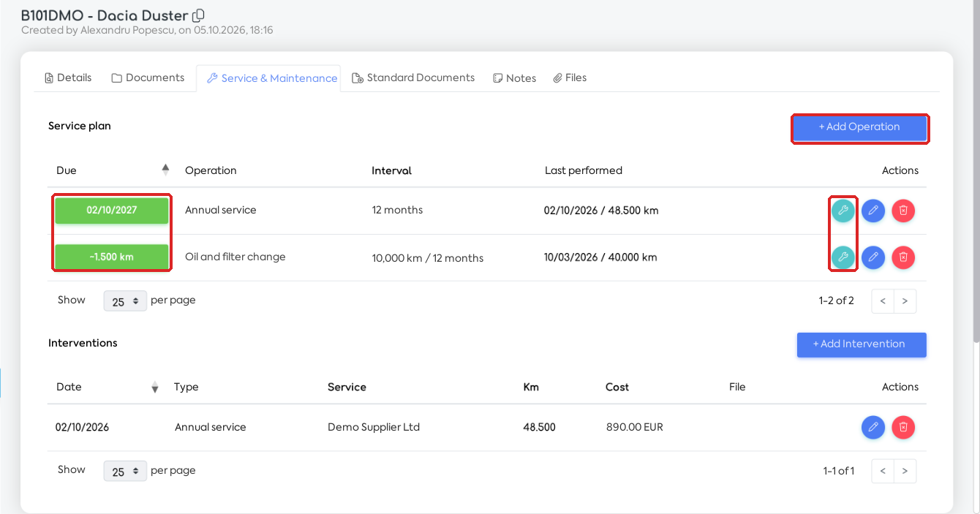Sort interventions by Date column
Screen dimensions: 980x514
tap(155, 388)
